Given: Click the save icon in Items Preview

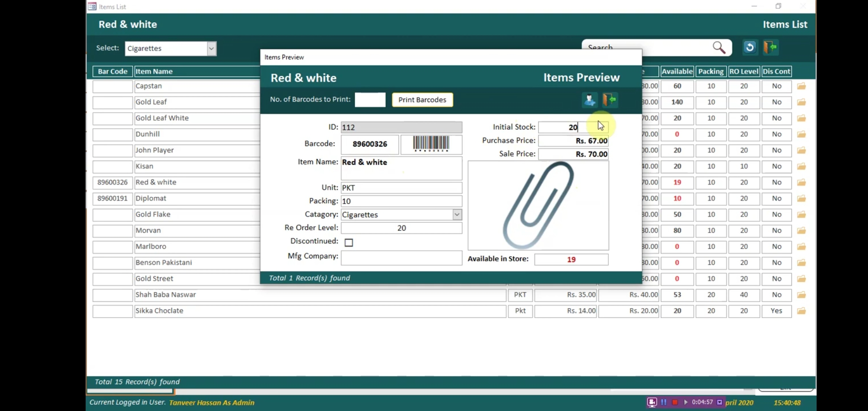Looking at the screenshot, I should click(x=589, y=100).
